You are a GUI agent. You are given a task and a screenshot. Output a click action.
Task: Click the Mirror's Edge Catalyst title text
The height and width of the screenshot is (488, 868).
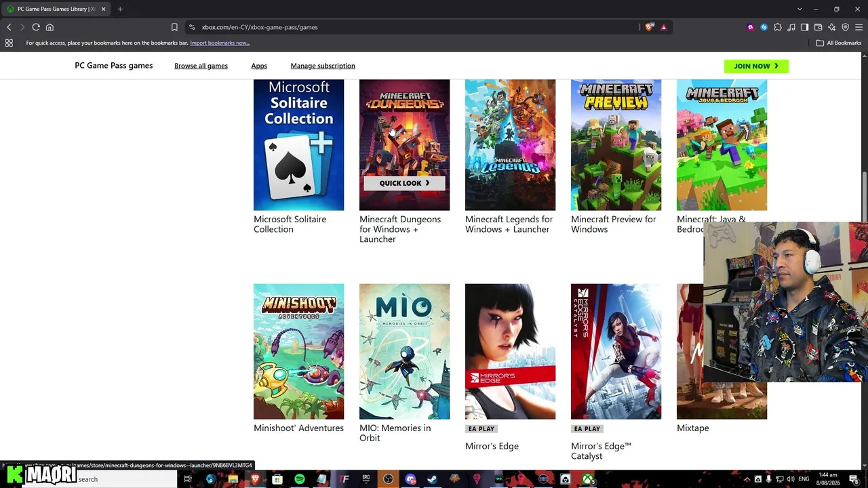click(x=601, y=451)
